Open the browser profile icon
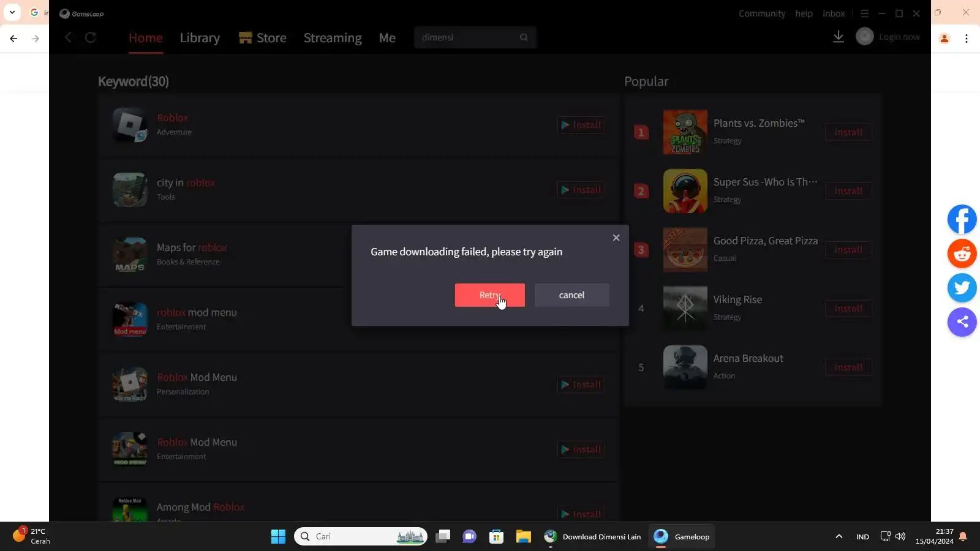Image resolution: width=980 pixels, height=551 pixels. 944,39
